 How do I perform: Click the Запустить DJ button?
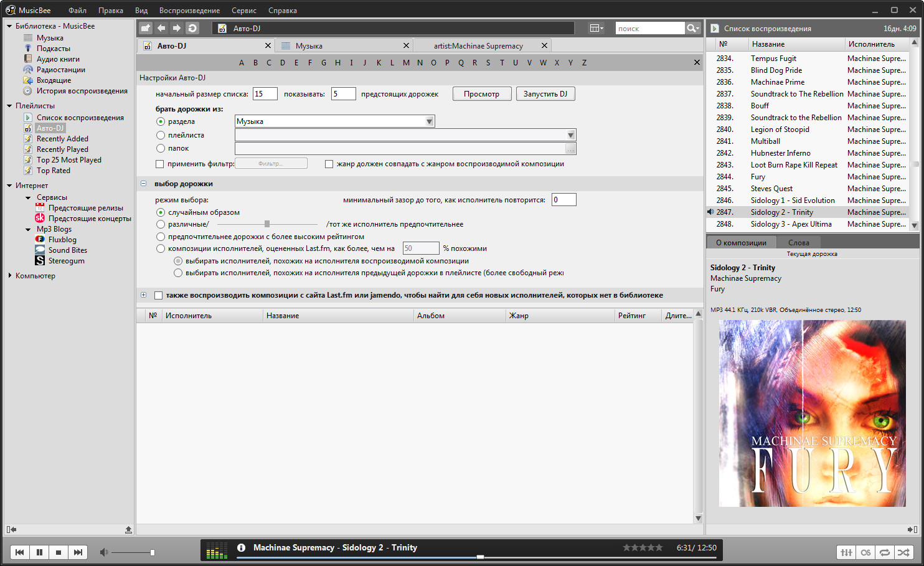tap(545, 94)
